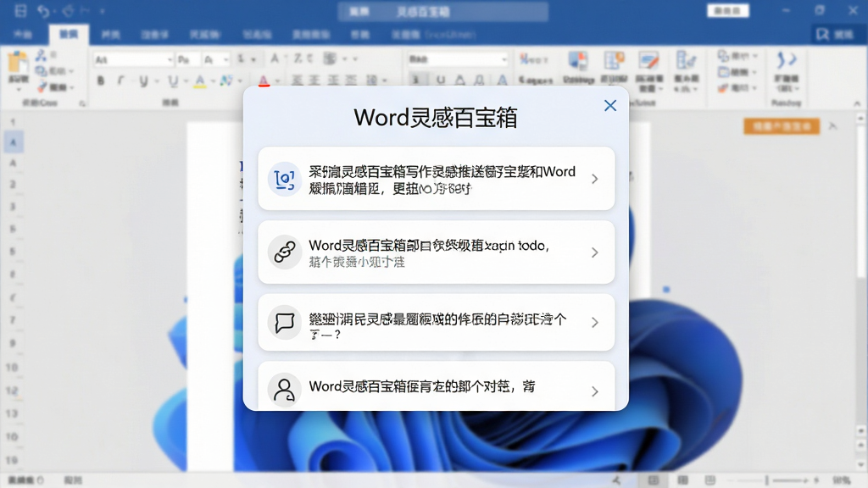This screenshot has width=868, height=488.
Task: Click the Save icon in the title bar
Action: (20, 10)
